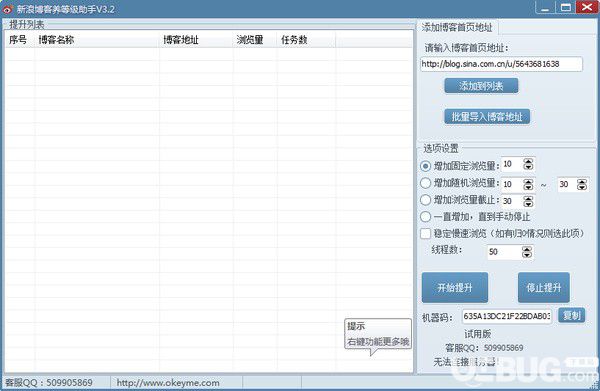Adjust fixed view count stepper arrows
Image resolution: width=600 pixels, height=391 pixels.
528,165
